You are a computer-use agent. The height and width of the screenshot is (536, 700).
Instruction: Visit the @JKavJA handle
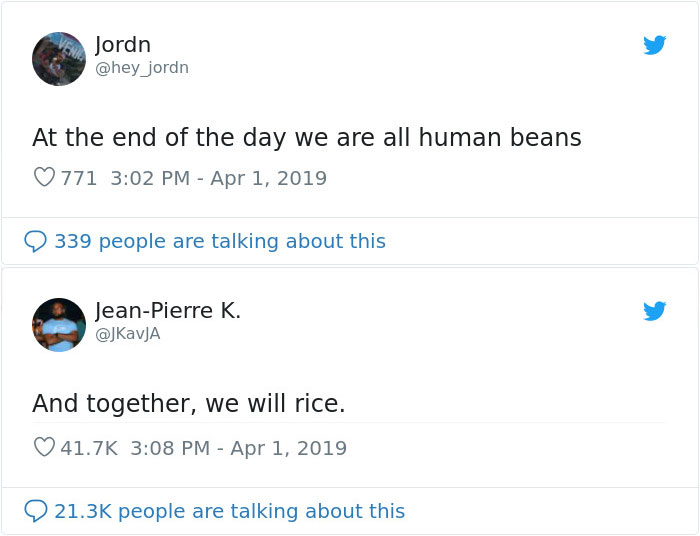pos(127,334)
